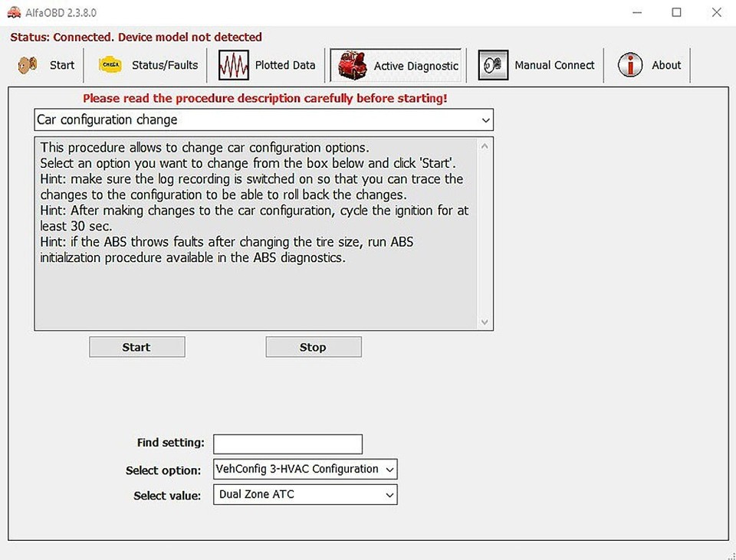Click the resize grip at bottom-right corner
The width and height of the screenshot is (736, 560).
731,555
